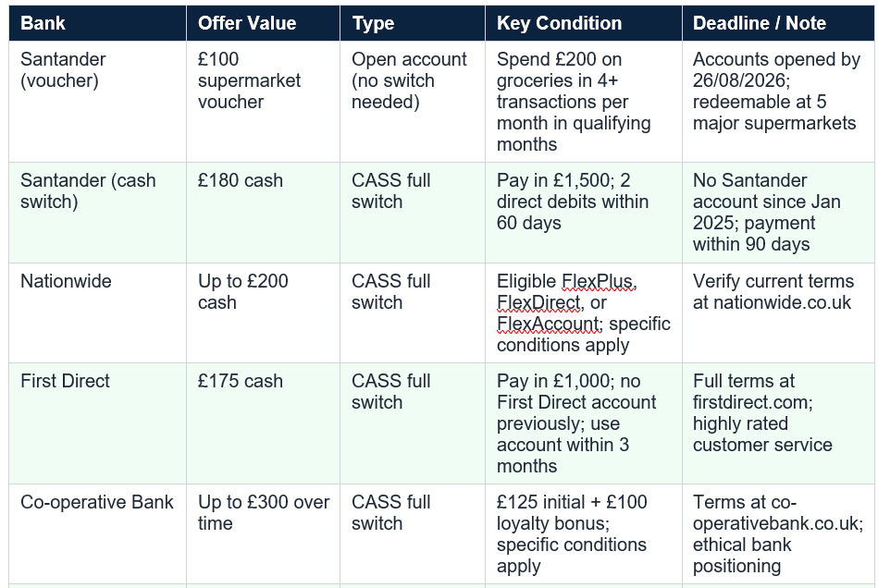Click the Bank column header
The image size is (878, 588).
click(97, 23)
